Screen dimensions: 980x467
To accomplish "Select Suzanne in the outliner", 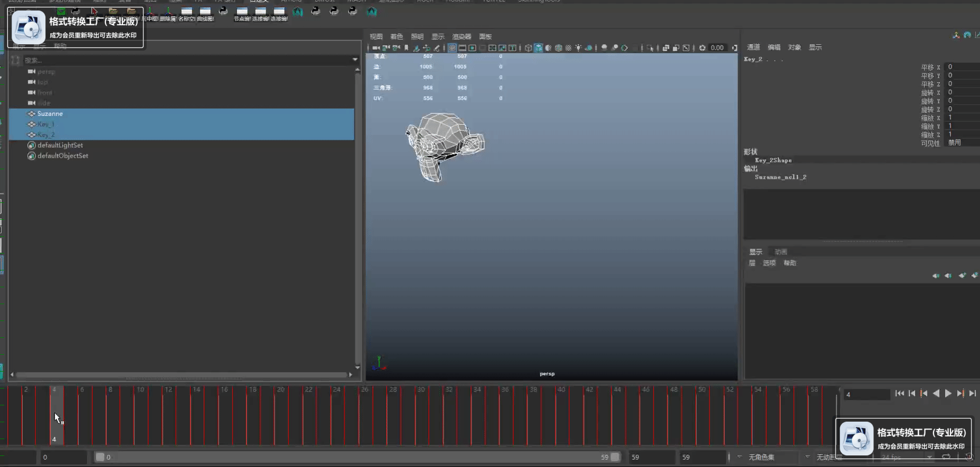I will click(50, 114).
